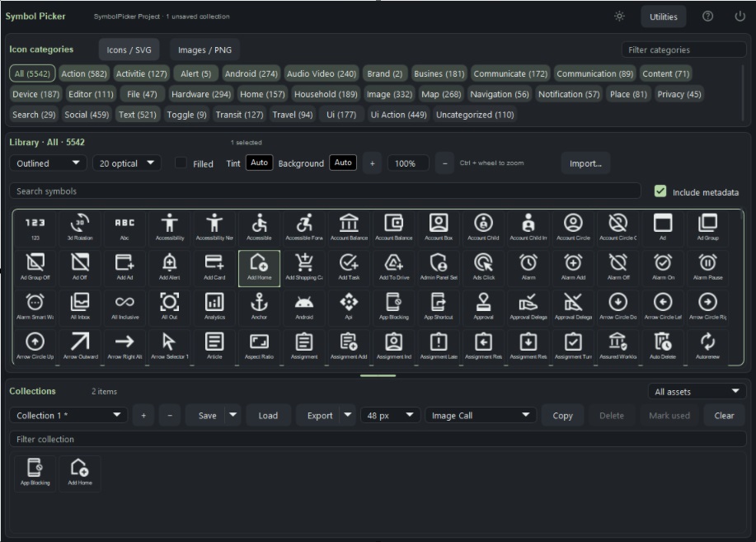Open the Background Auto color swatch

[x=343, y=163]
